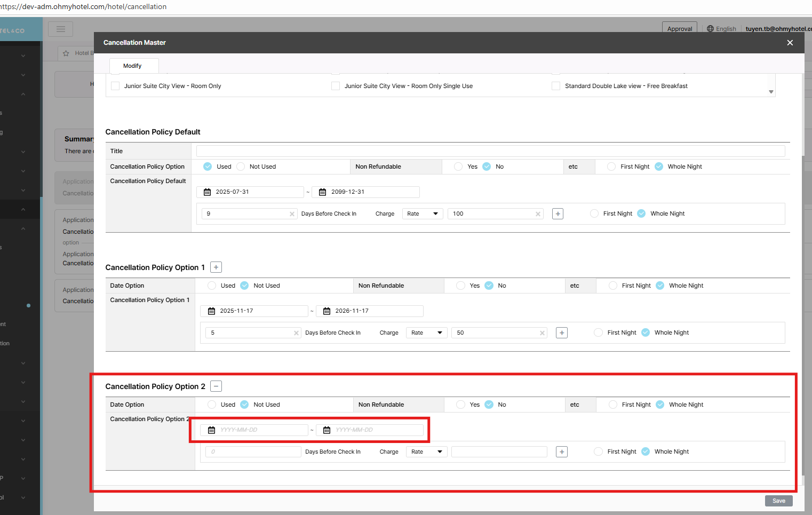The width and height of the screenshot is (812, 515).
Task: Clear the 9 days before check-in value
Action: click(x=292, y=214)
